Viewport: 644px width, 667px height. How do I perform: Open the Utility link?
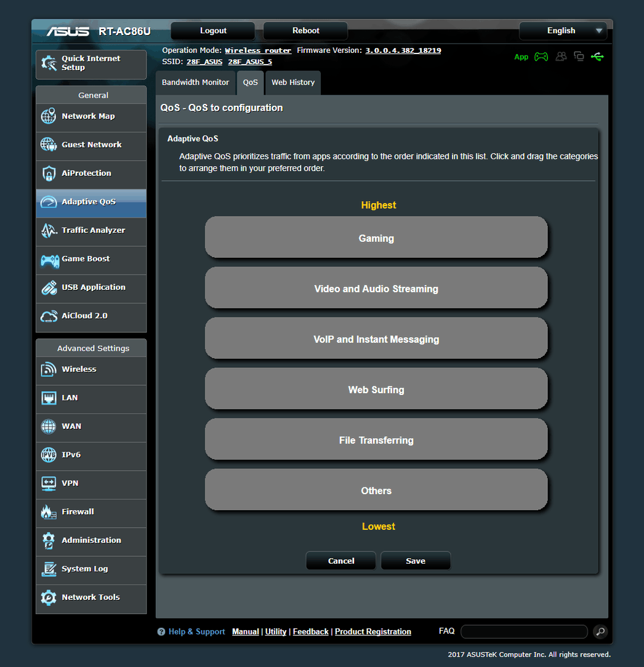[275, 632]
